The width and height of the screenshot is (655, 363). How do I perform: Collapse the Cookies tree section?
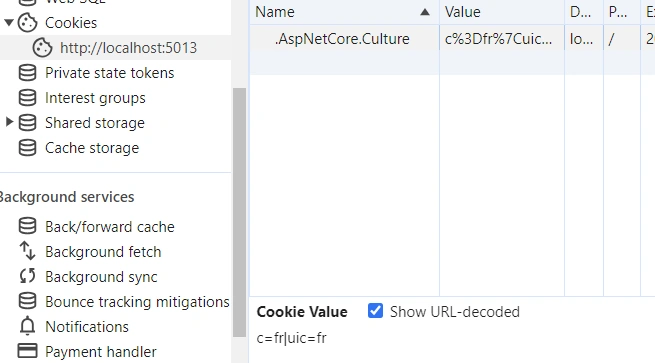[9, 23]
